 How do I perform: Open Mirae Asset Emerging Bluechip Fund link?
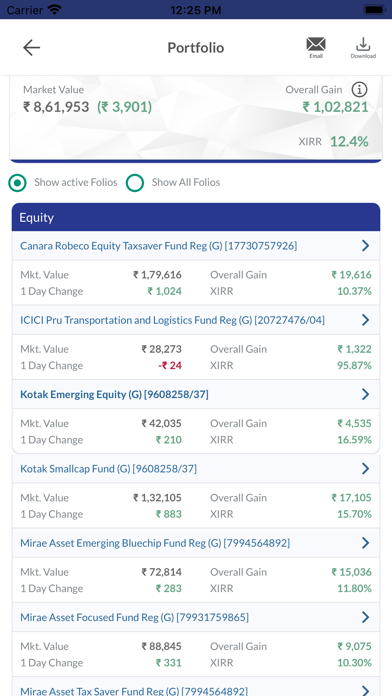pyautogui.click(x=155, y=542)
